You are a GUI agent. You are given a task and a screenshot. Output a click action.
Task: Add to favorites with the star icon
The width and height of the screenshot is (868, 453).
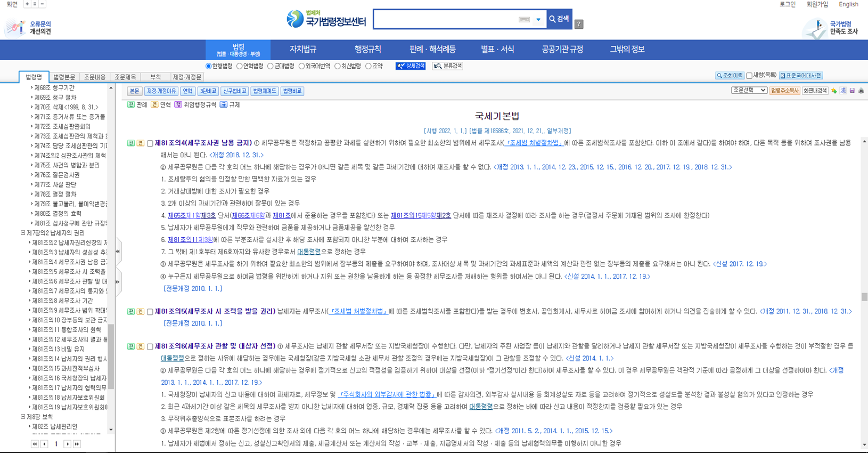click(x=834, y=91)
